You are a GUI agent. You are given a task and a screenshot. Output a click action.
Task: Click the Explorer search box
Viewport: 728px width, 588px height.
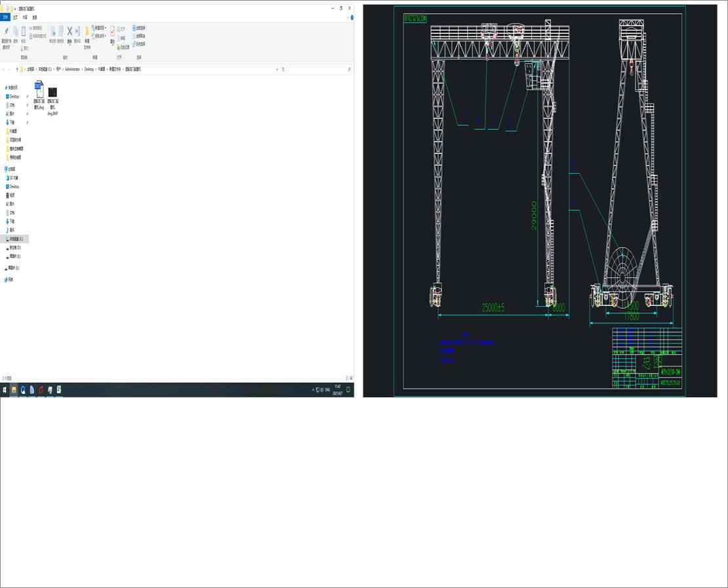(x=320, y=69)
